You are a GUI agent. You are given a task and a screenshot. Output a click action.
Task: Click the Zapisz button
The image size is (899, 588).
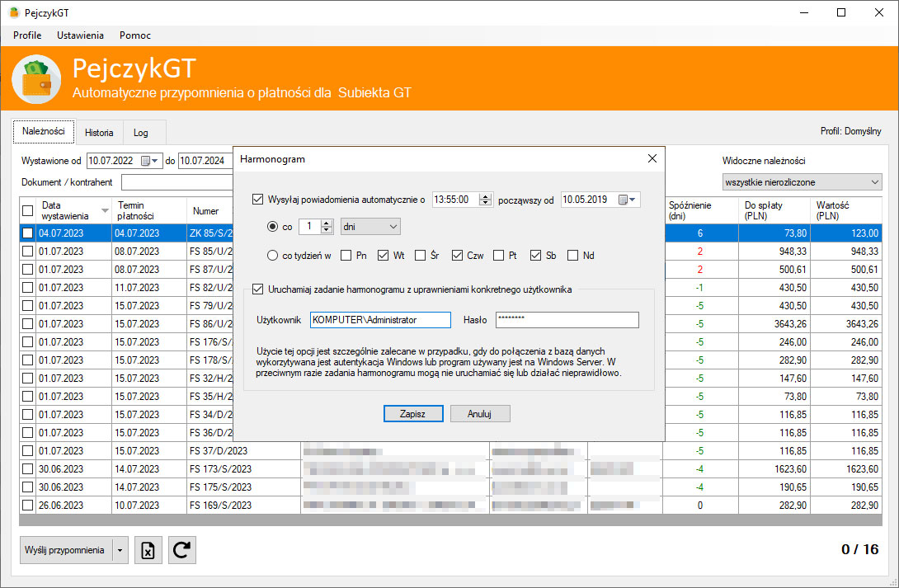coord(413,414)
